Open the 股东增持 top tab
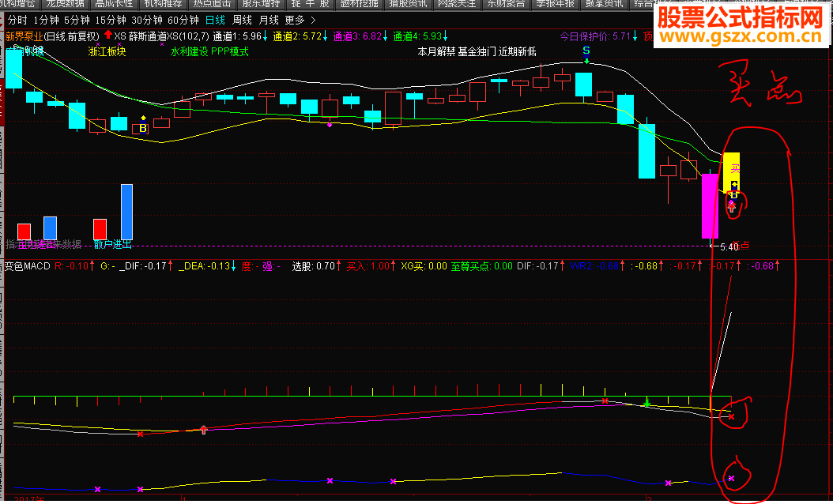The height and width of the screenshot is (504, 833). pos(261,4)
